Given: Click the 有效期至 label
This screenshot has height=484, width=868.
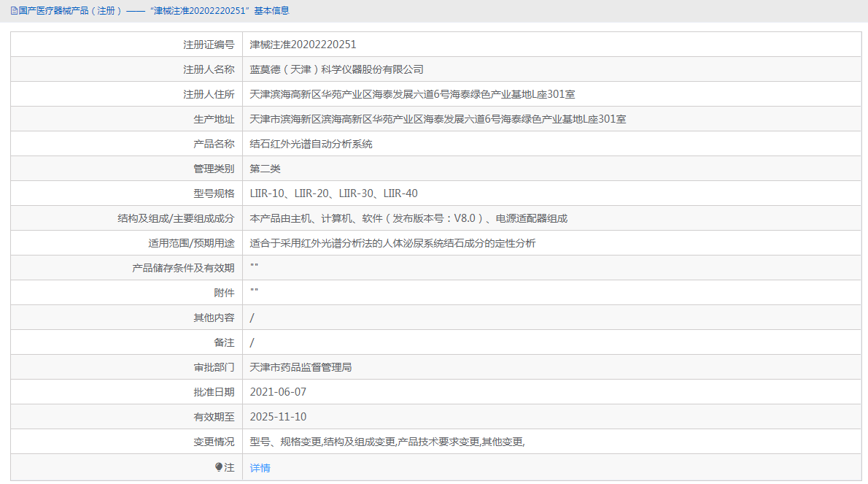Looking at the screenshot, I should pos(214,417).
